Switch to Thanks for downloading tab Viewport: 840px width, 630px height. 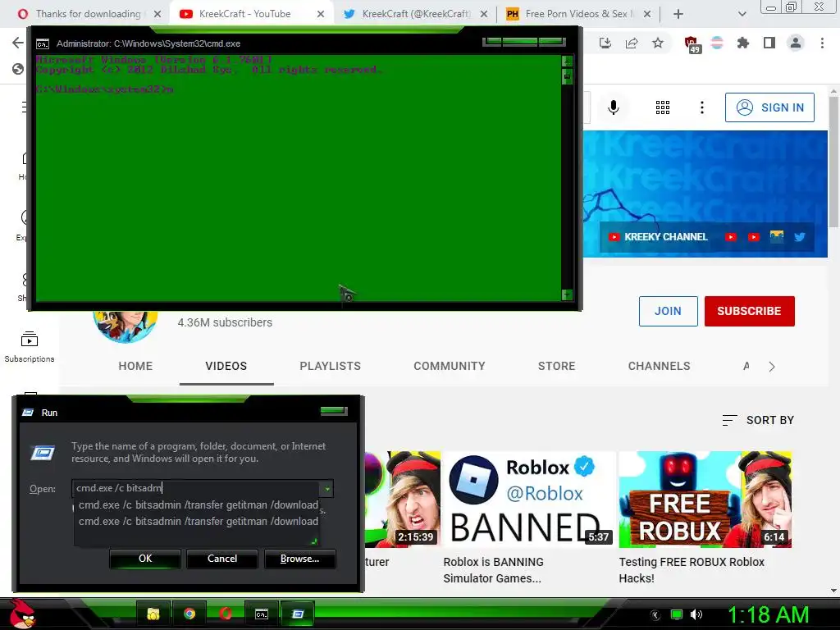point(89,14)
